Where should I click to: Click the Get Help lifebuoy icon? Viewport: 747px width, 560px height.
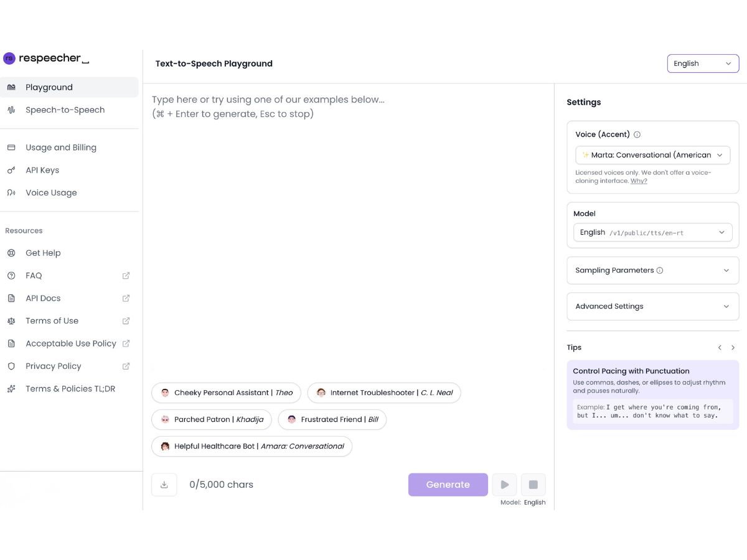pyautogui.click(x=11, y=253)
